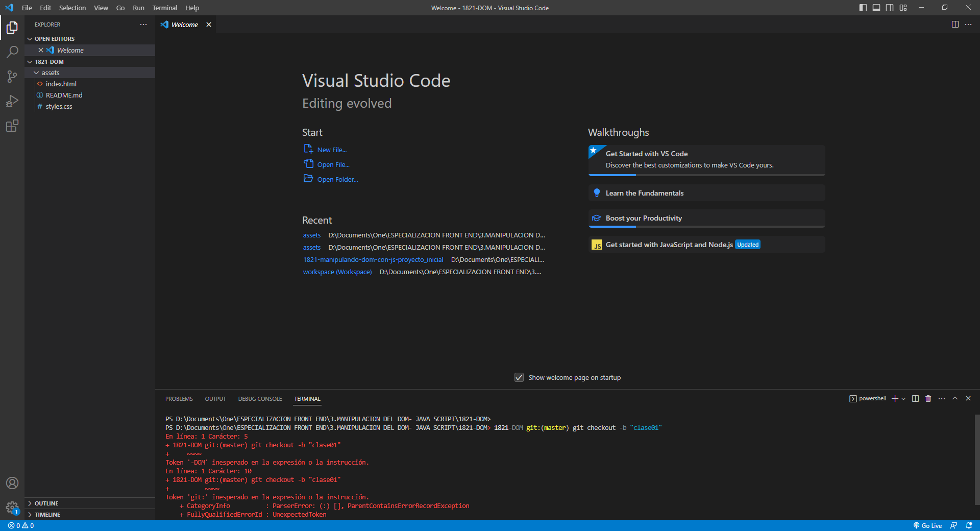Open terminal panel more actions ellipsis
This screenshot has height=531, width=980.
pyautogui.click(x=942, y=398)
